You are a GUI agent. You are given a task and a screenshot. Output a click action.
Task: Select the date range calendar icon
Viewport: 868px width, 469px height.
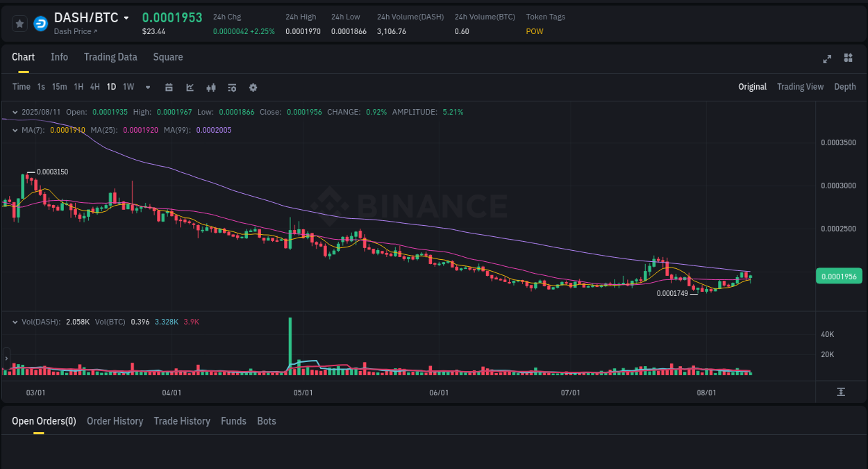pyautogui.click(x=169, y=87)
